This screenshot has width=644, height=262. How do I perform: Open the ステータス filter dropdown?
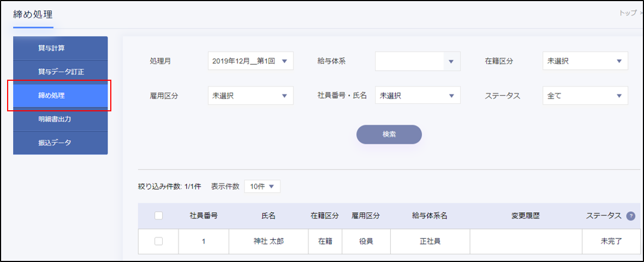(585, 96)
